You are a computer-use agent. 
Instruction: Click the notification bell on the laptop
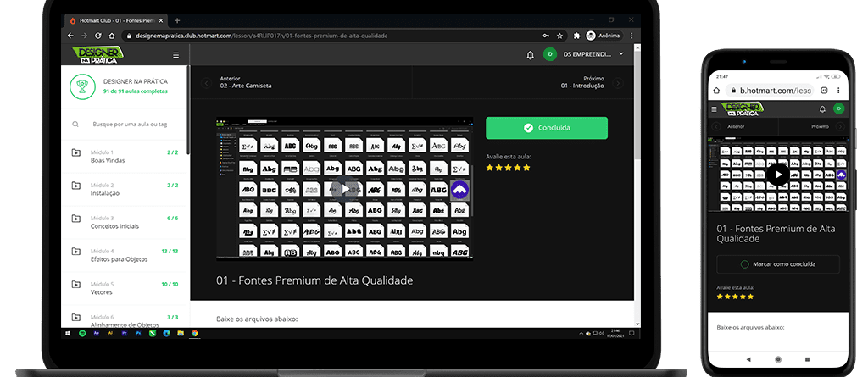tap(531, 54)
